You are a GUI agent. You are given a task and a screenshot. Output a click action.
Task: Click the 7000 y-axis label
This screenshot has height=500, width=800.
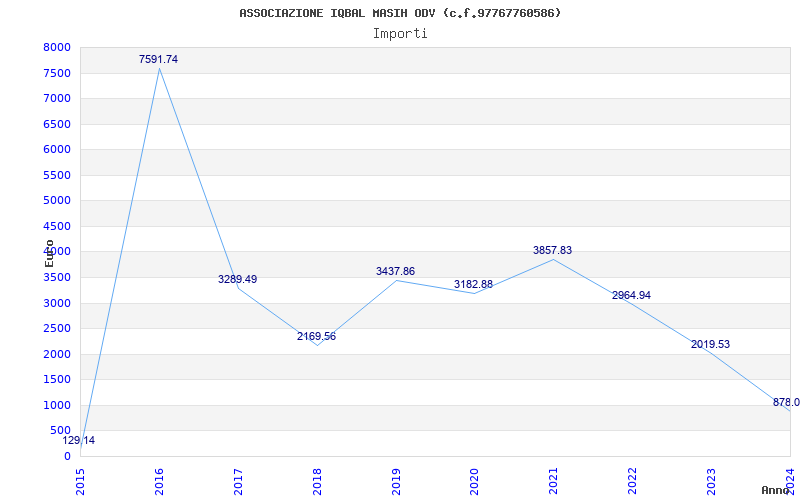click(57, 98)
